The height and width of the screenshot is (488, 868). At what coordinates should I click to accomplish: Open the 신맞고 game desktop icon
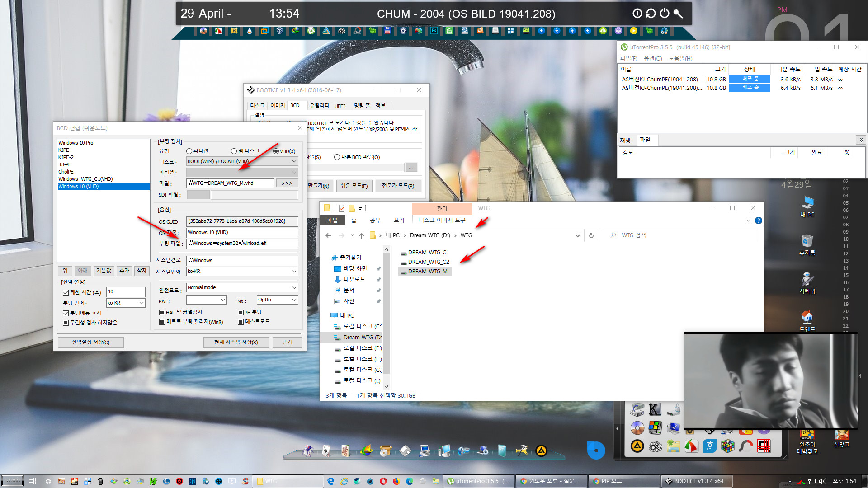841,438
